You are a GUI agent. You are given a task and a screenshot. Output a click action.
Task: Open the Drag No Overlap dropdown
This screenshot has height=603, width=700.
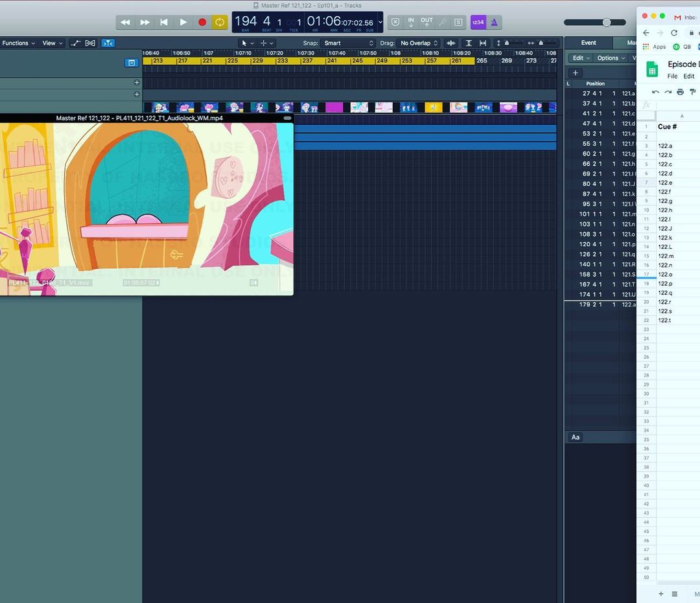[419, 43]
